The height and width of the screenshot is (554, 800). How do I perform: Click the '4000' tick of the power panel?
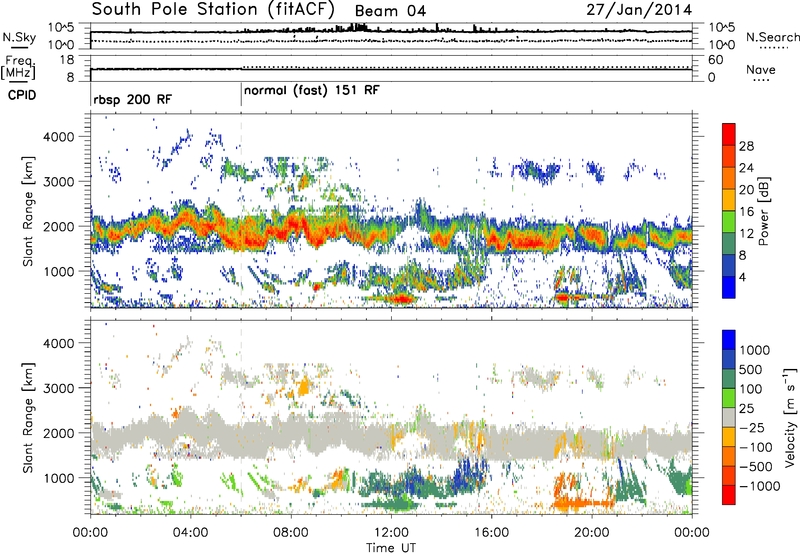[58, 137]
